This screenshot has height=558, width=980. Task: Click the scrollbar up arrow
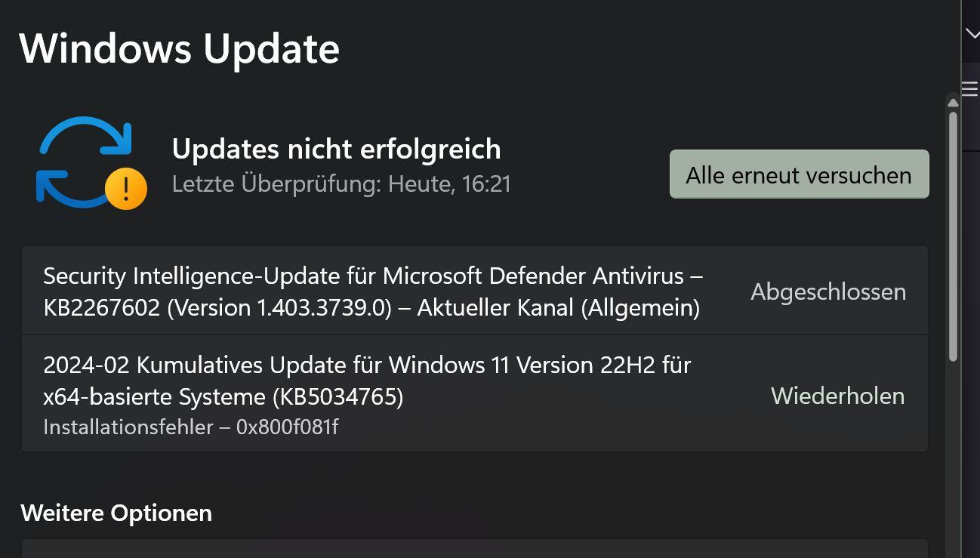tap(952, 103)
